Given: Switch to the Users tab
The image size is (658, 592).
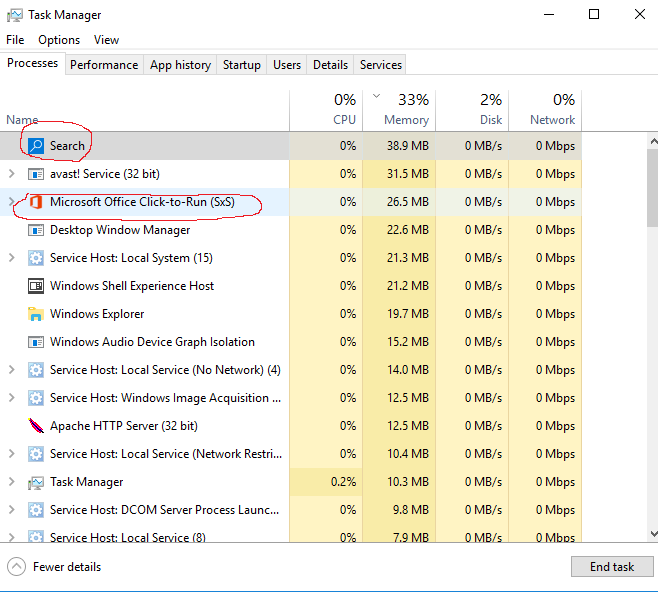Looking at the screenshot, I should pos(287,65).
